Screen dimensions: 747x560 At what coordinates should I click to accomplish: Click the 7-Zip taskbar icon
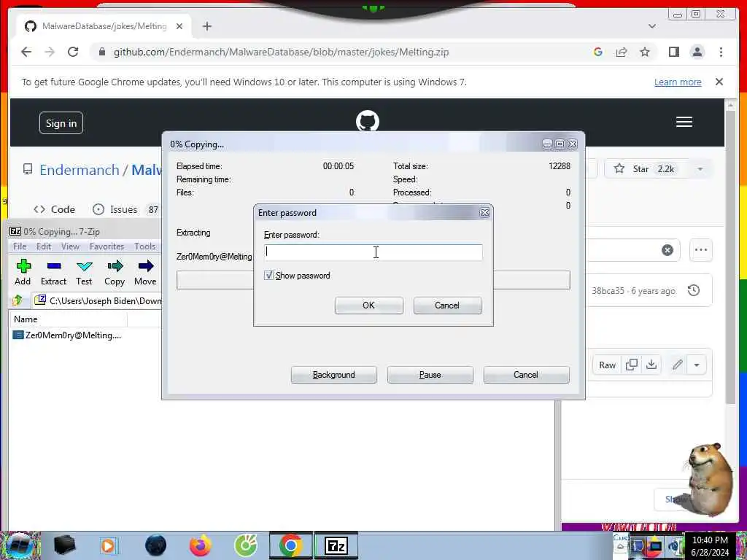click(x=336, y=545)
